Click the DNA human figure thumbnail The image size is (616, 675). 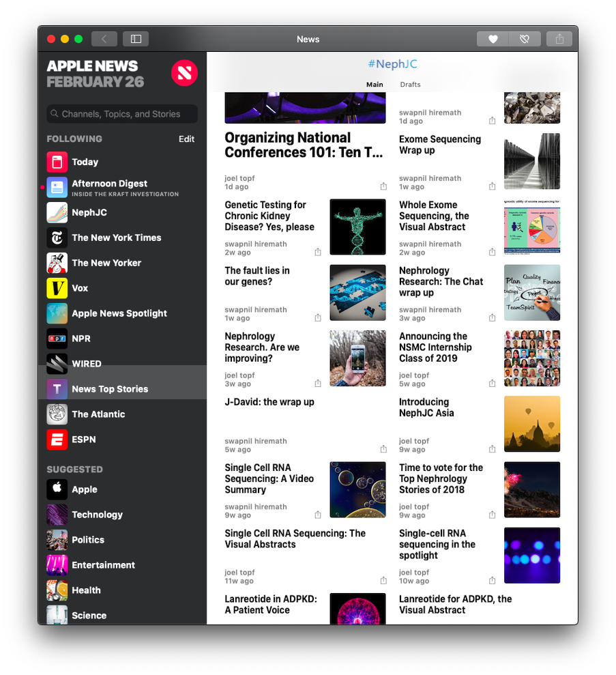(x=357, y=227)
